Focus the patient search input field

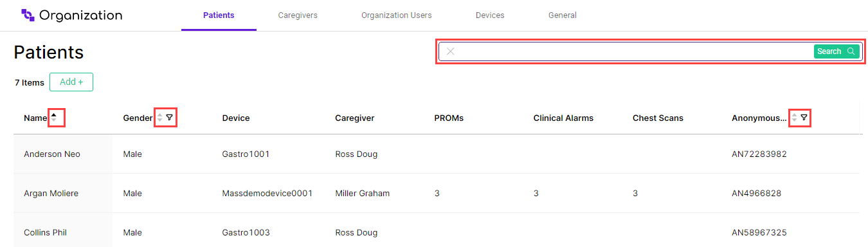(x=633, y=51)
